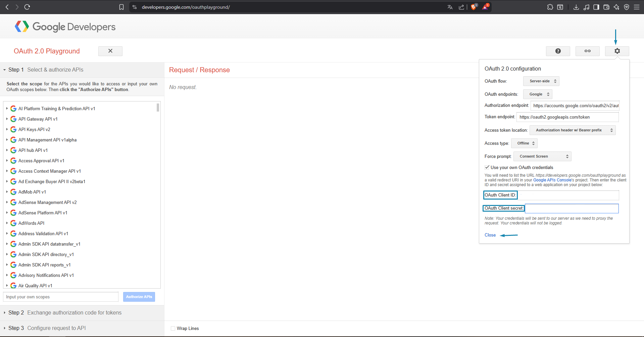644x337 pixels.
Task: Click the X button beside OAuth 2.0 Playground
Action: [x=110, y=51]
